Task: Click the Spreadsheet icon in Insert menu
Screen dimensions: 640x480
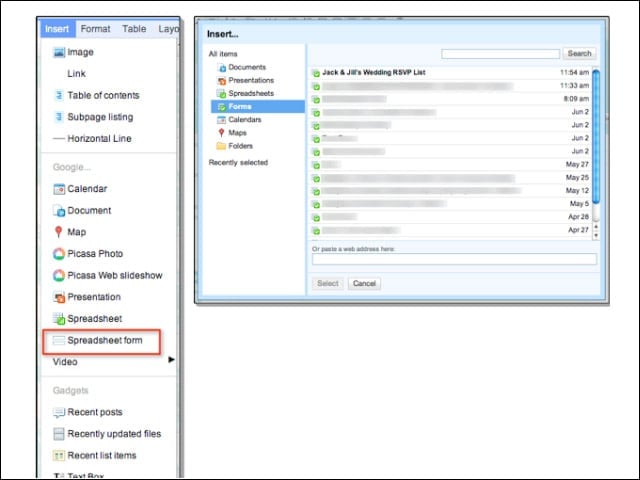Action: click(59, 319)
